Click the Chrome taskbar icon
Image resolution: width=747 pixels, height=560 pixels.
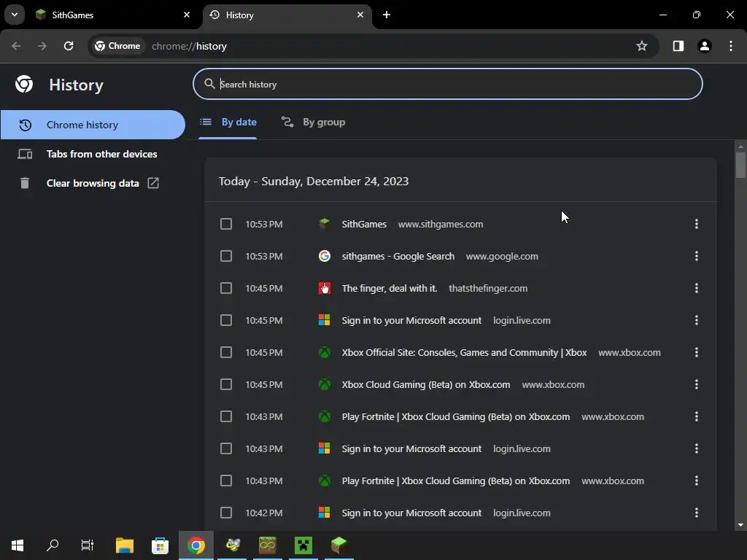point(196,545)
